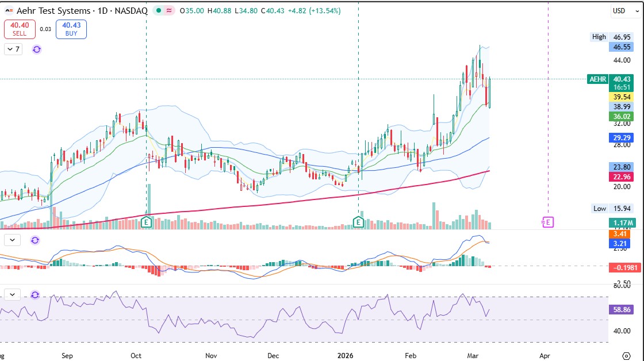
Task: Open the October earnings E marker
Action: (146, 222)
